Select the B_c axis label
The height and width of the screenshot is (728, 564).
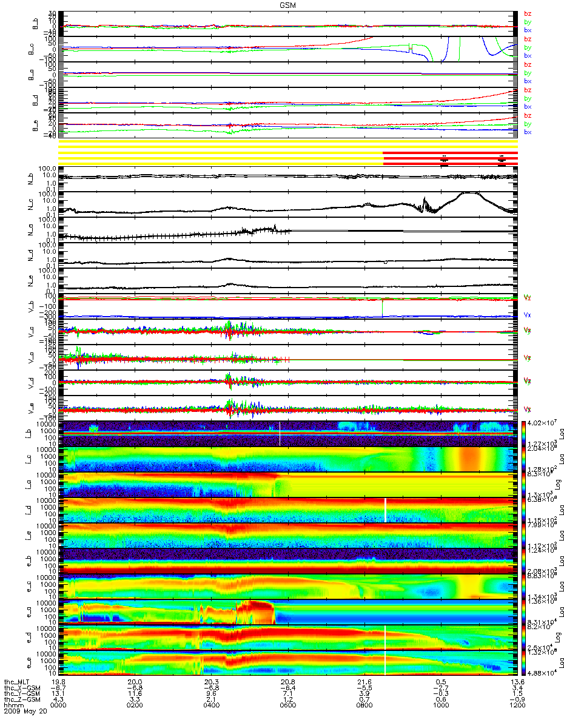[31, 49]
